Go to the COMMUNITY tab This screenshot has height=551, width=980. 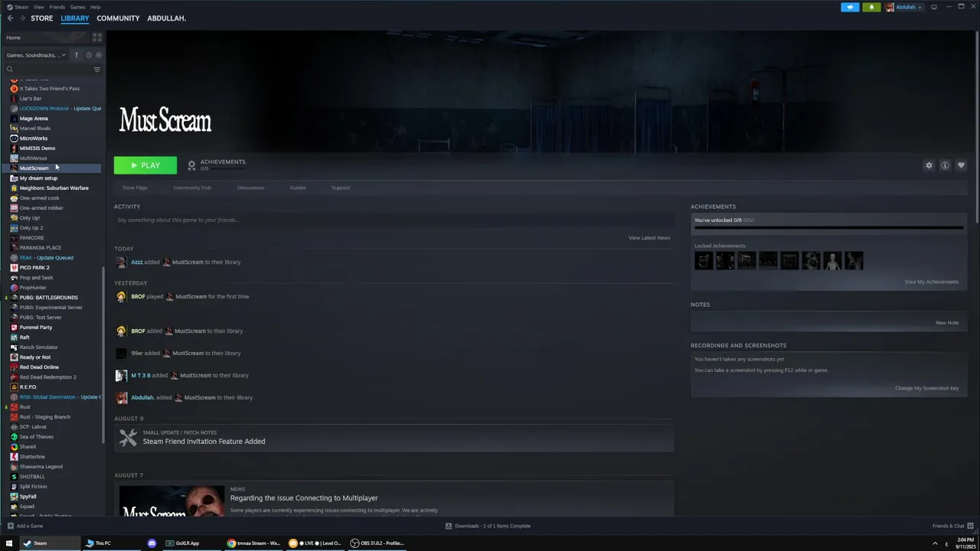[118, 18]
